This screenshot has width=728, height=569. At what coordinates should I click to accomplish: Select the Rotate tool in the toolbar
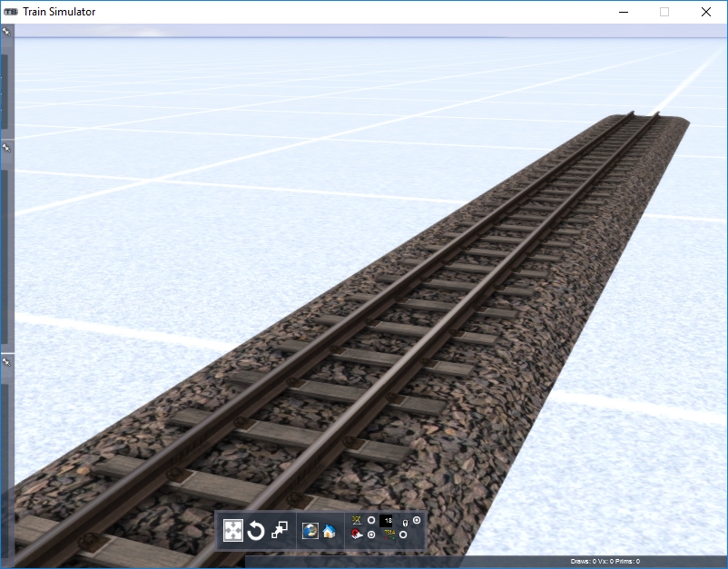point(256,531)
